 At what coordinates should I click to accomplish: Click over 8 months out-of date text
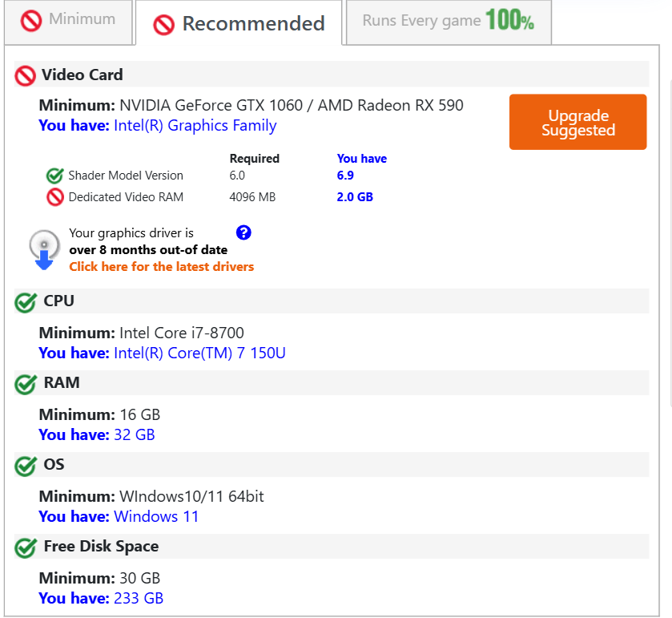pos(148,250)
